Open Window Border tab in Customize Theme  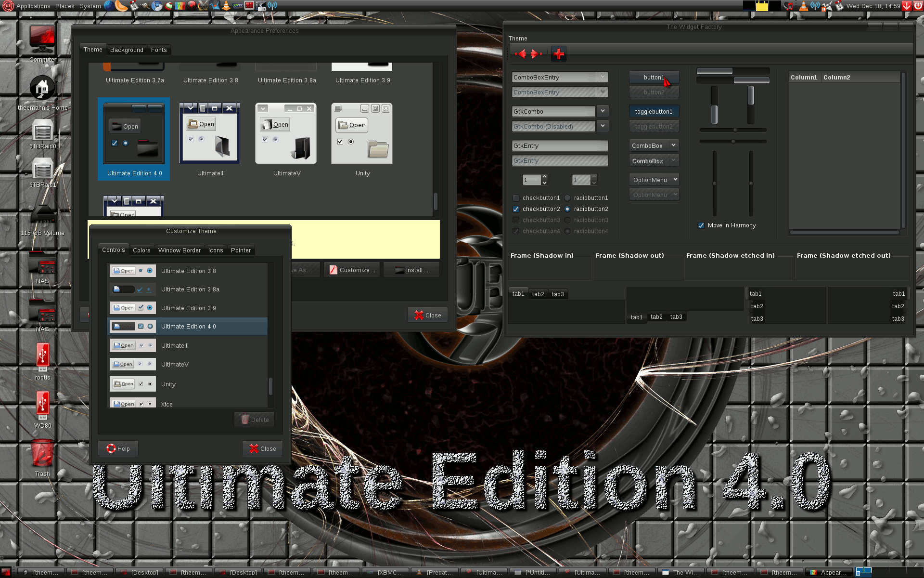click(180, 250)
